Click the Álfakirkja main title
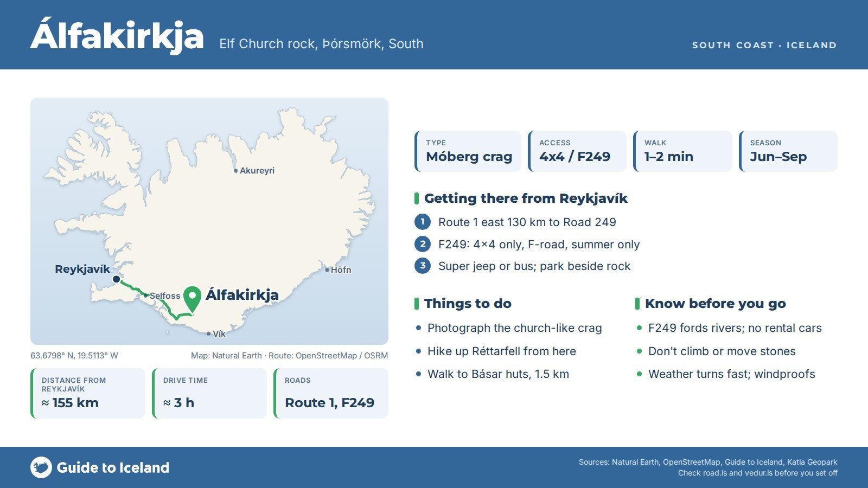Screen dimensions: 868x488 (x=117, y=36)
